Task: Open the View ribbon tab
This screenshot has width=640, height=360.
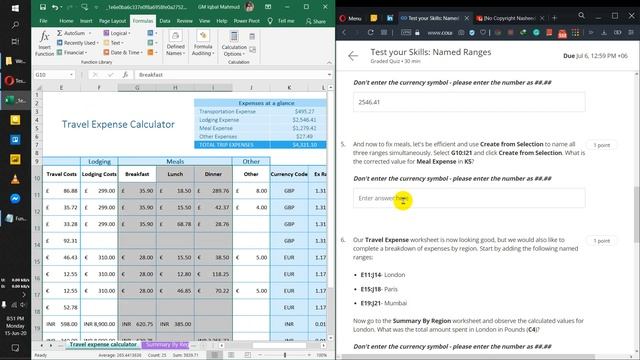Action: tap(204, 21)
